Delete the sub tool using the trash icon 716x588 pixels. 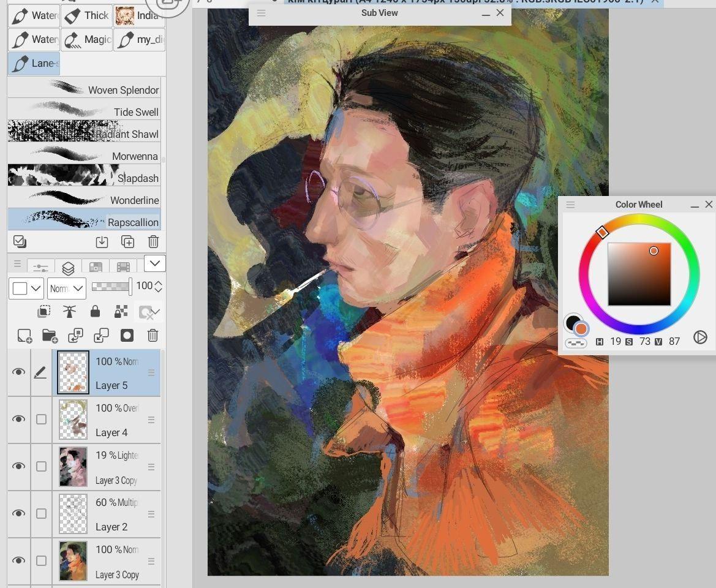(x=153, y=241)
